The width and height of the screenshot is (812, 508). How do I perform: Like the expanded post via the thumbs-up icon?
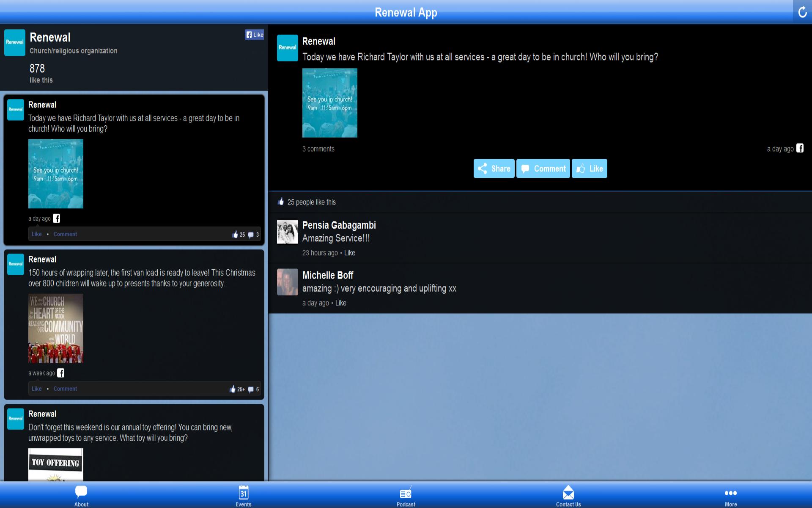[589, 168]
